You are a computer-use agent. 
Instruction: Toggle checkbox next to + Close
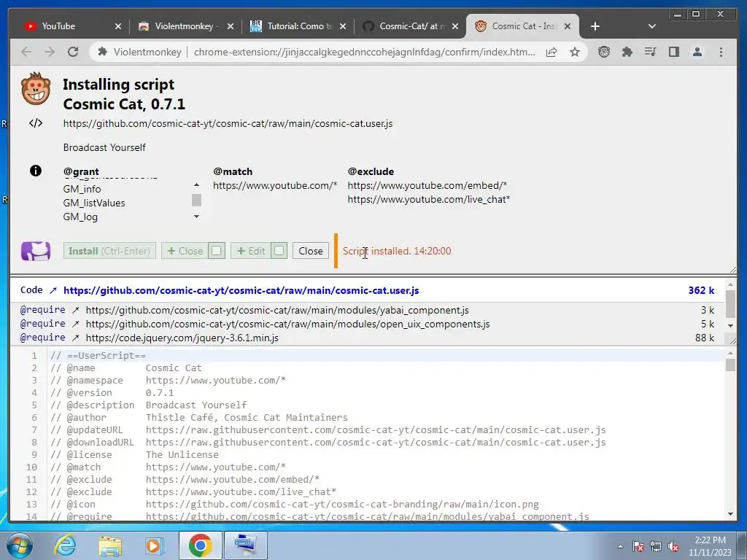(x=216, y=251)
